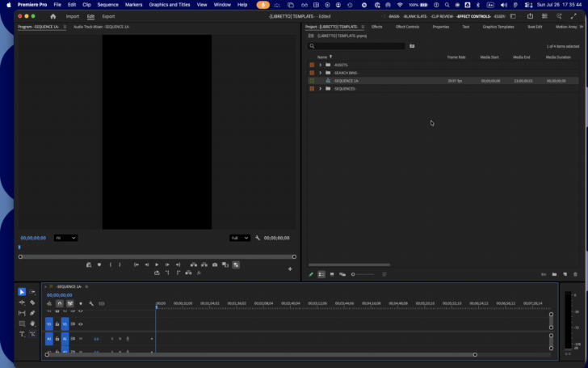
Task: Select the Razor tool
Action: pyautogui.click(x=32, y=302)
